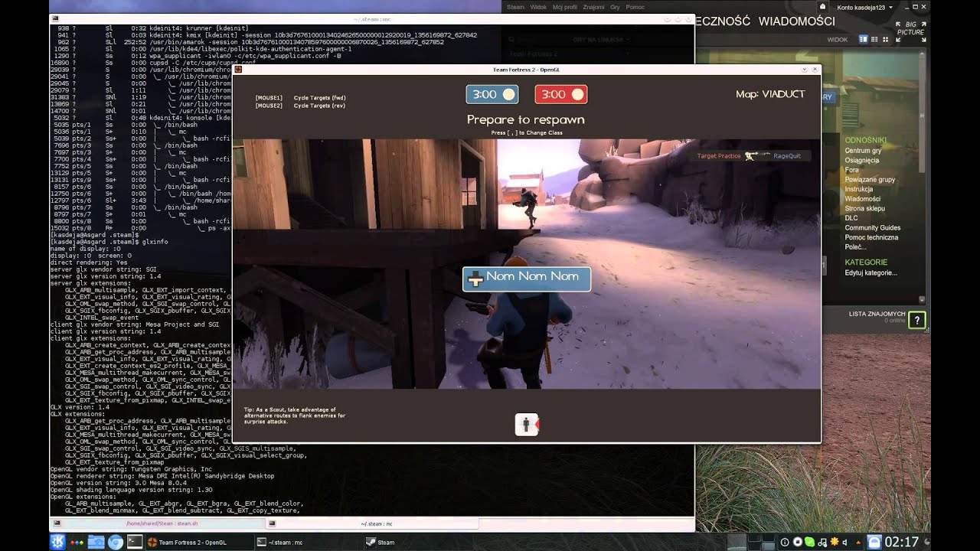Image resolution: width=980 pixels, height=551 pixels.
Task: Open the Steam menu in Steam window
Action: (515, 7)
